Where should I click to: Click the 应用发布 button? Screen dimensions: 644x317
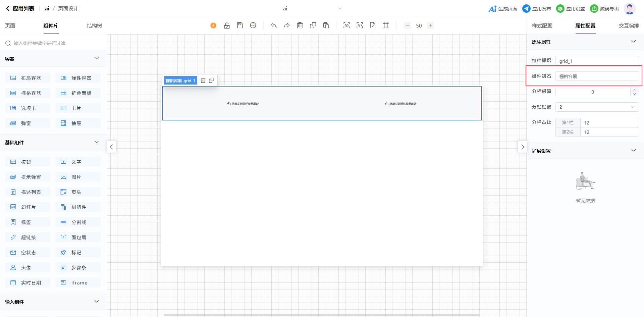(x=537, y=9)
